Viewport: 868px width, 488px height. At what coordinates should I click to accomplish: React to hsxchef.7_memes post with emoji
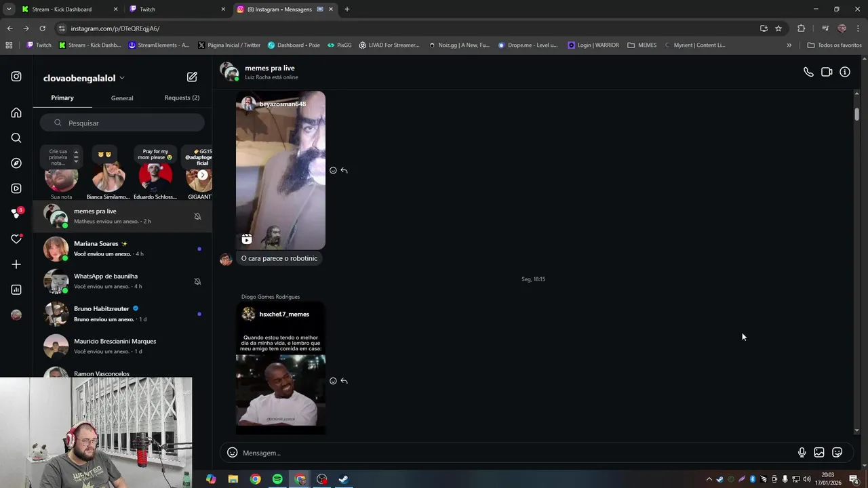click(x=333, y=381)
